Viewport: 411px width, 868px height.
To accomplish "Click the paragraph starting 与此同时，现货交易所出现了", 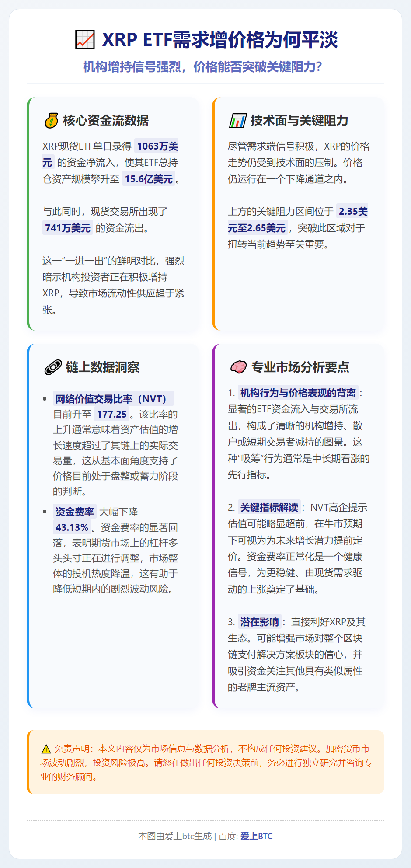I will pos(105,220).
